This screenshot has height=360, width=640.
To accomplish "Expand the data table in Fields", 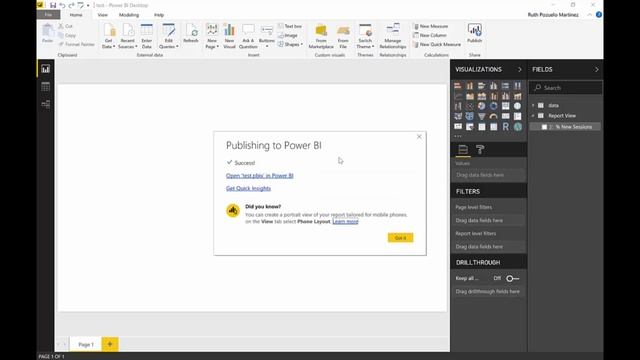I will [x=533, y=105].
